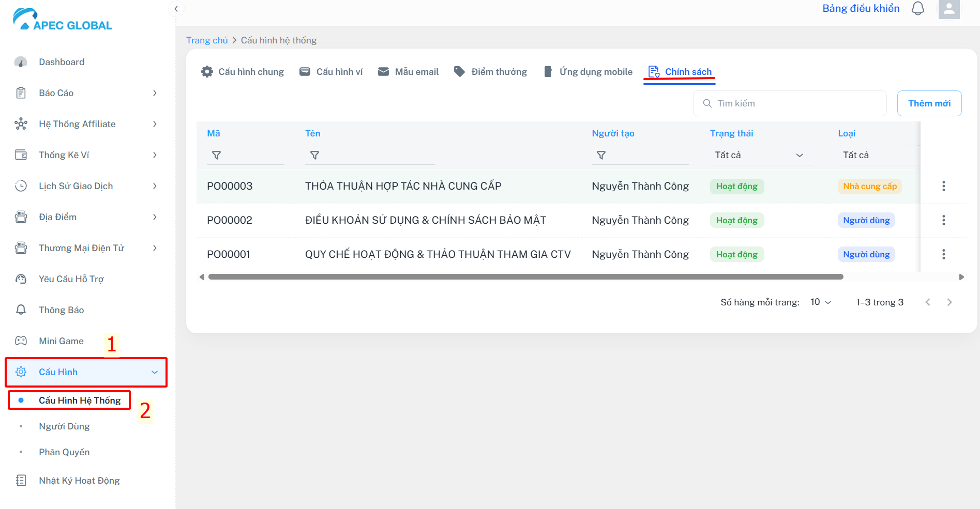Expand the Báo Cáo submenu chevron
Viewport: 980px width, 509px height.
click(155, 93)
